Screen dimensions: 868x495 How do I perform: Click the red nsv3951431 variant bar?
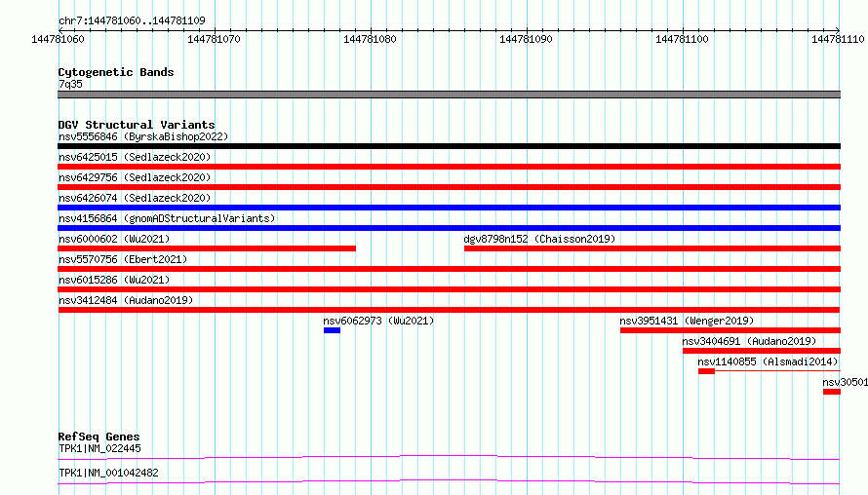pos(730,330)
